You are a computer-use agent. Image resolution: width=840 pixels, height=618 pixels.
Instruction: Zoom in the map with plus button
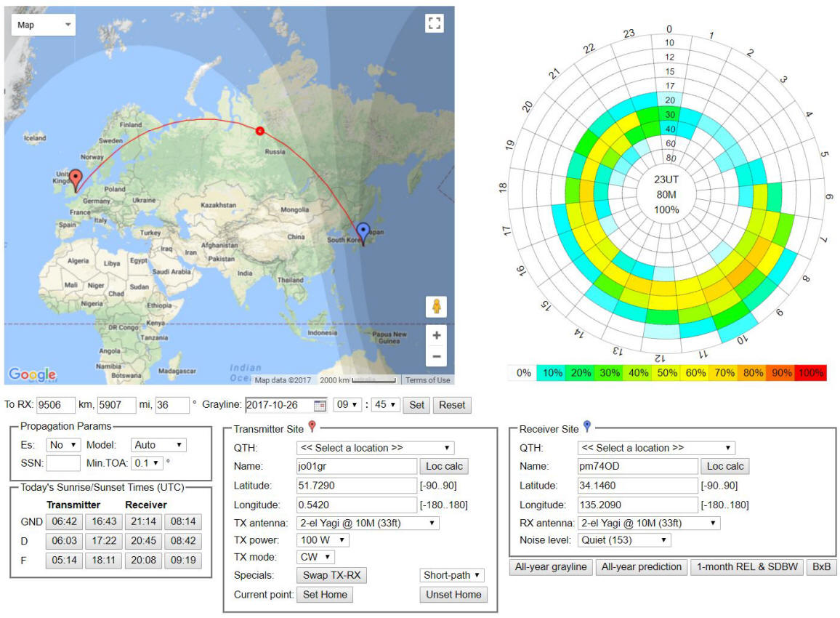(x=436, y=336)
